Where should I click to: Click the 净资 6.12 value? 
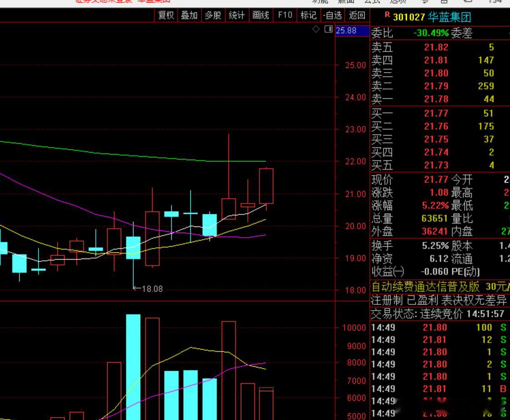pos(439,259)
